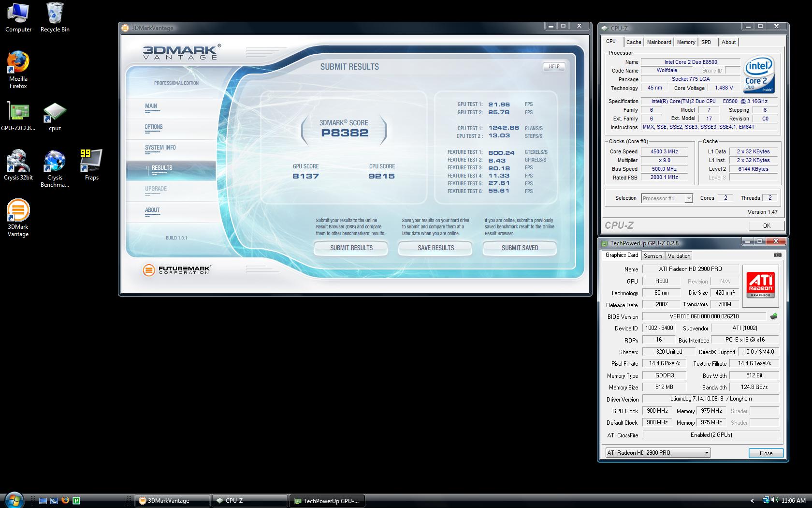This screenshot has width=812, height=508.
Task: Click the SUBMIT RESULTS button
Action: click(x=351, y=248)
